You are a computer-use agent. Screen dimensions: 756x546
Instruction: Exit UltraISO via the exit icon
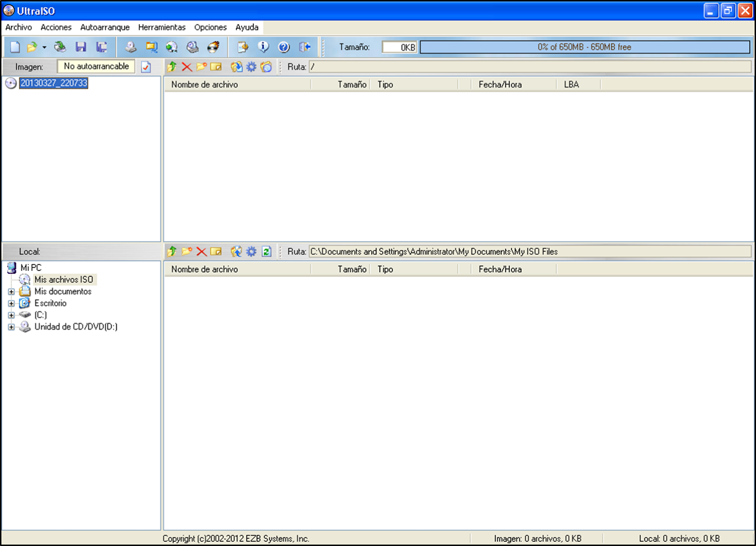pyautogui.click(x=304, y=47)
